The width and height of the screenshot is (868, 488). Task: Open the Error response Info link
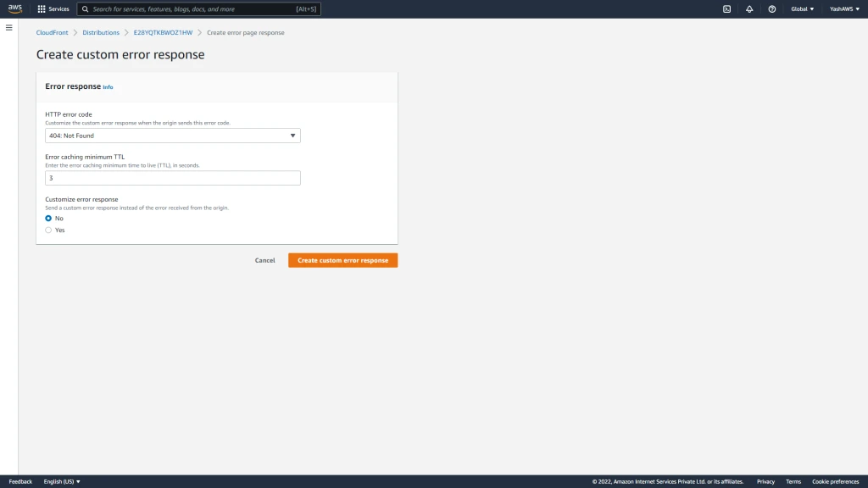point(108,87)
